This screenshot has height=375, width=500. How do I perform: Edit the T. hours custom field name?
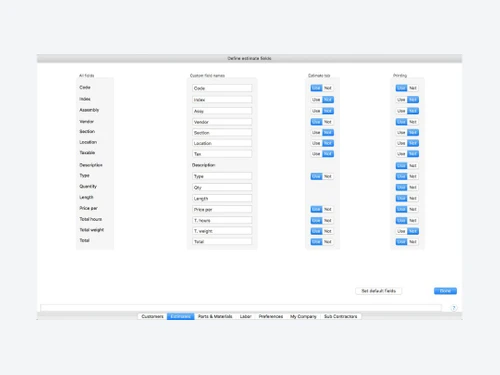point(222,220)
